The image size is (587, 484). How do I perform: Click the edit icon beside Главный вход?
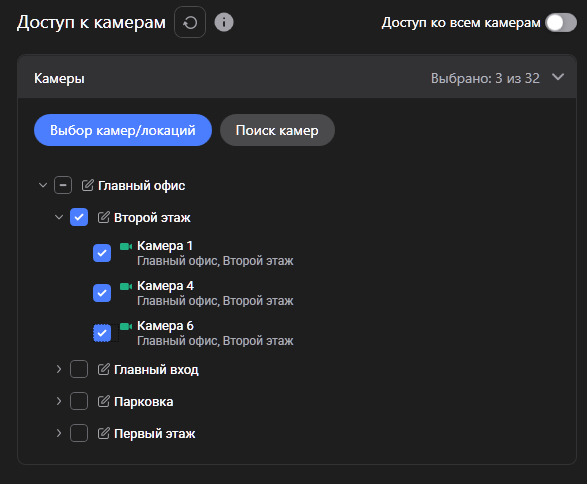(104, 369)
